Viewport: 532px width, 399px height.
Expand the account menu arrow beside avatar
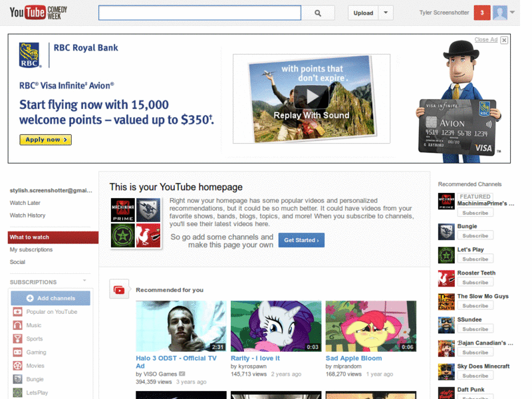coord(512,13)
